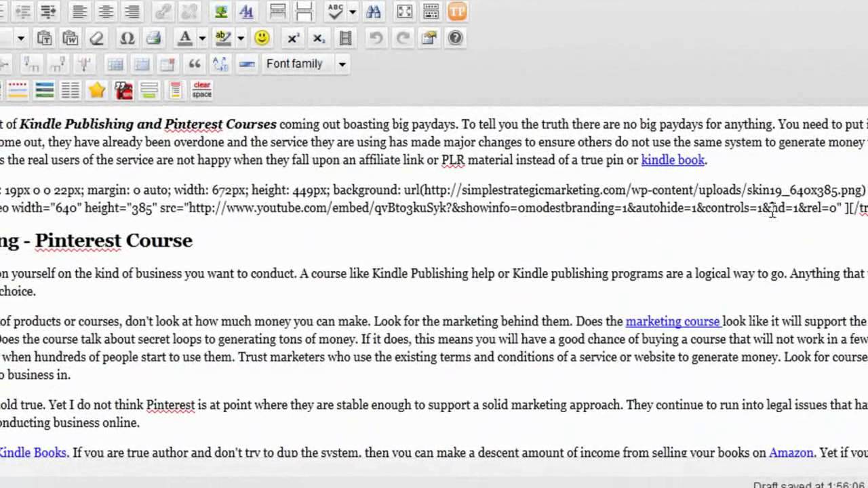This screenshot has width=868, height=488.
Task: Insert a More tag
Action: (x=277, y=12)
